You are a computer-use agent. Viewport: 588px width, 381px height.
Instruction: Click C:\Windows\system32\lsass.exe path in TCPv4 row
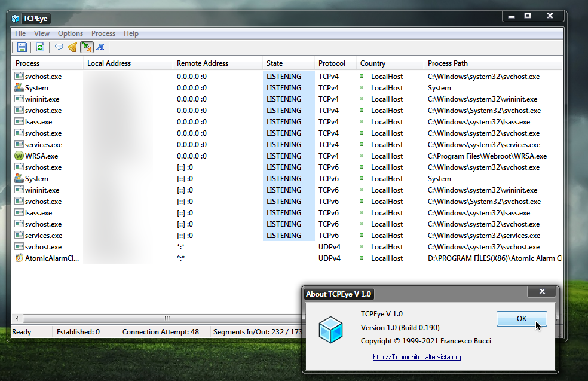pyautogui.click(x=479, y=122)
